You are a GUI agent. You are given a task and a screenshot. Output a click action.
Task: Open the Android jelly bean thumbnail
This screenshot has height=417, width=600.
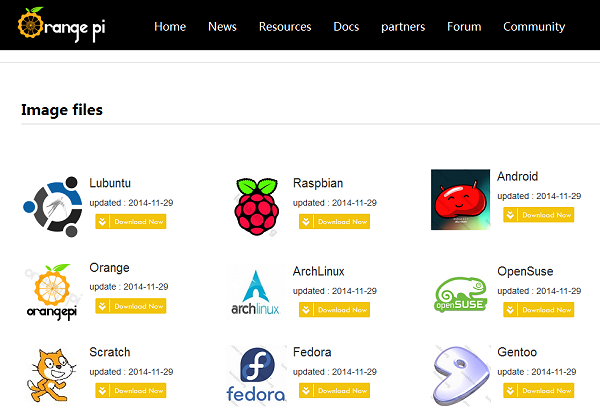[460, 200]
